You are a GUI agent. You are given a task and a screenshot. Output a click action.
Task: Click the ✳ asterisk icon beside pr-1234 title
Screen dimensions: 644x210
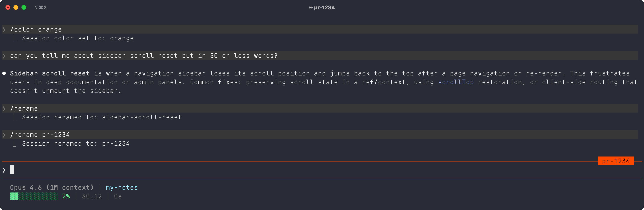[x=311, y=7]
